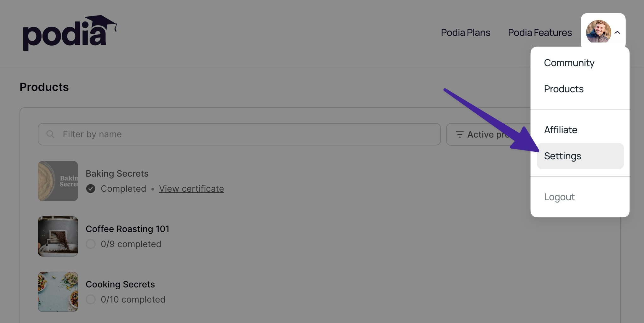The height and width of the screenshot is (323, 644).
Task: Collapse the account menu chevron
Action: click(x=617, y=32)
